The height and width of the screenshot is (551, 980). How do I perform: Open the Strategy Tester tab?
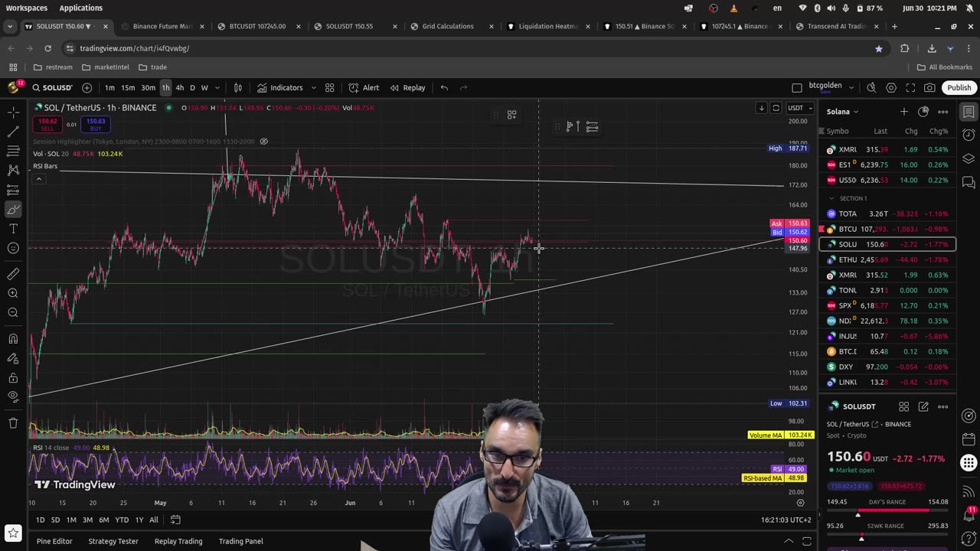113,541
